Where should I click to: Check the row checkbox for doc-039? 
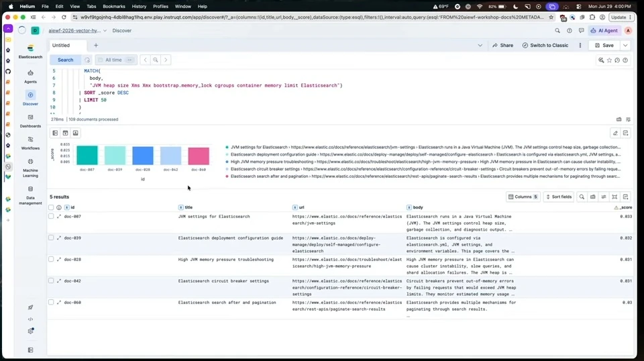click(x=51, y=238)
